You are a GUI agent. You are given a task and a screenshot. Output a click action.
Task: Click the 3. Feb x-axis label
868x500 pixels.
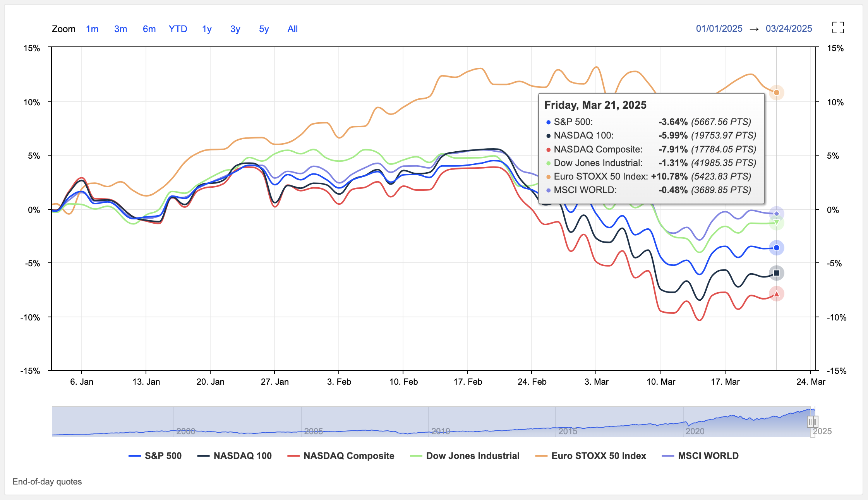point(339,382)
